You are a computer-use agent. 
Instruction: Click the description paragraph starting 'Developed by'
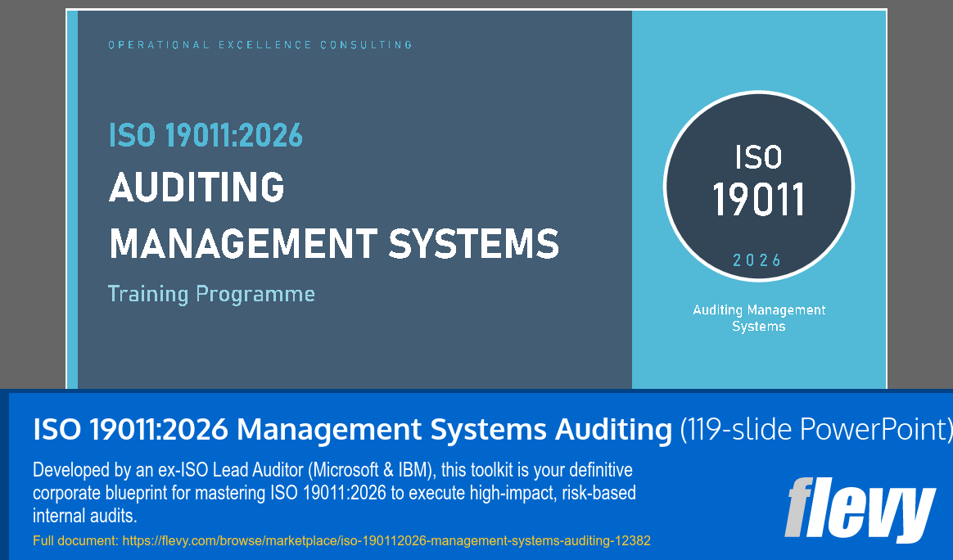pyautogui.click(x=334, y=493)
